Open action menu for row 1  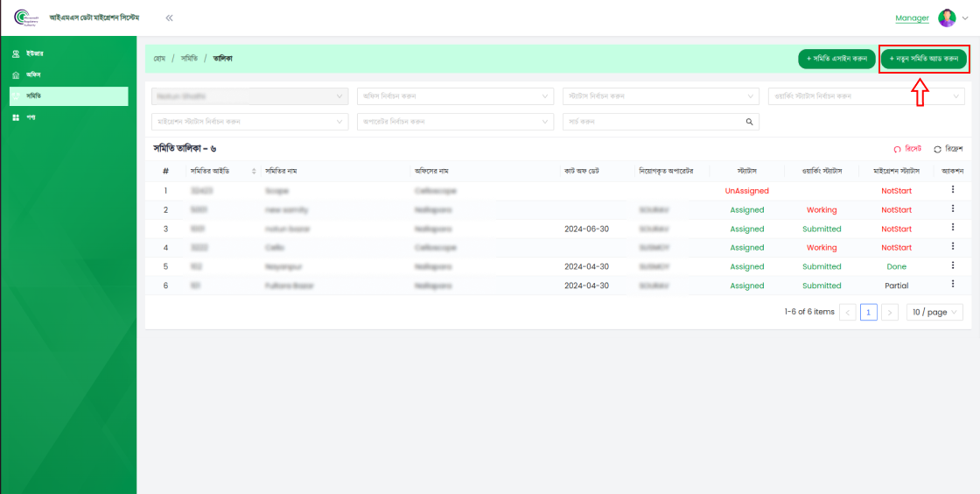tap(953, 190)
